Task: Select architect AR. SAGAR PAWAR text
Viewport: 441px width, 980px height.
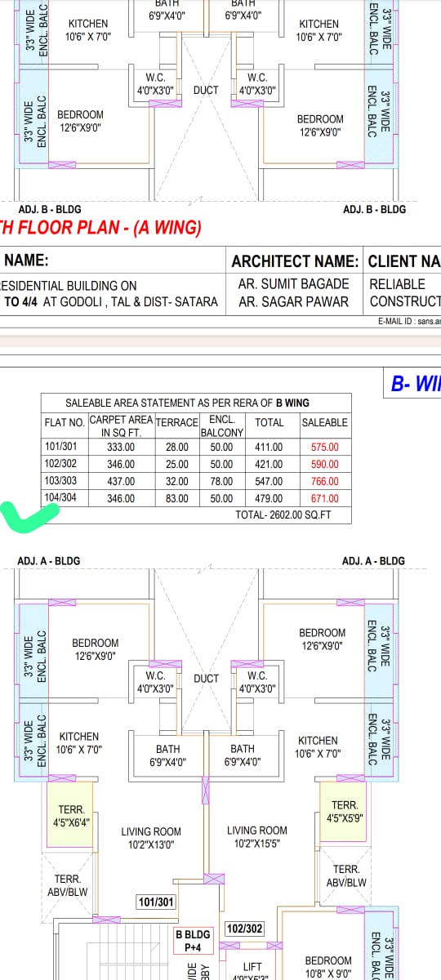Action: 293,302
